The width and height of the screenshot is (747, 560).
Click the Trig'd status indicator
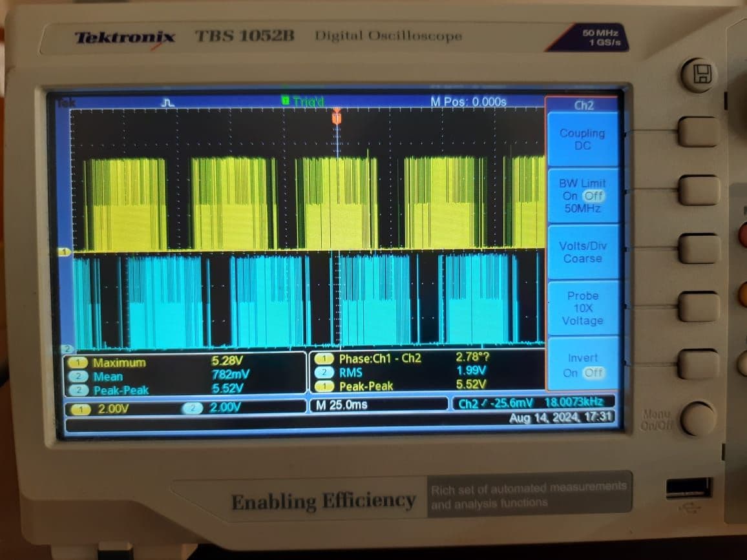point(306,102)
